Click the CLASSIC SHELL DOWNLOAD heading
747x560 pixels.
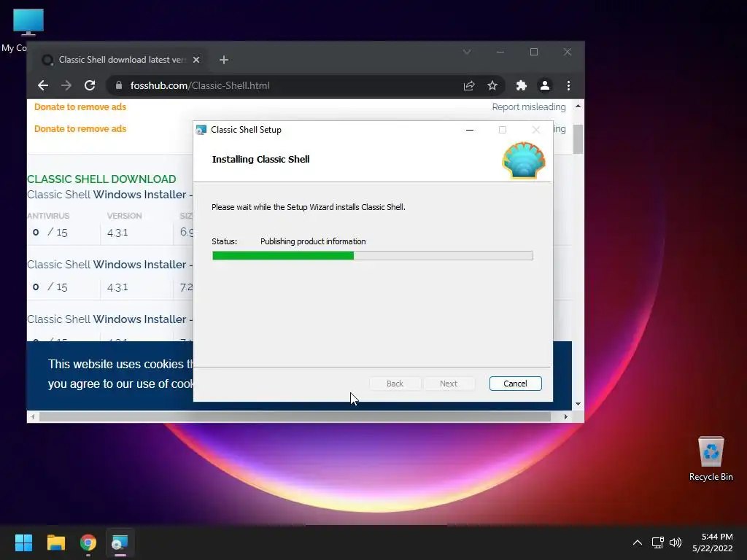(101, 179)
